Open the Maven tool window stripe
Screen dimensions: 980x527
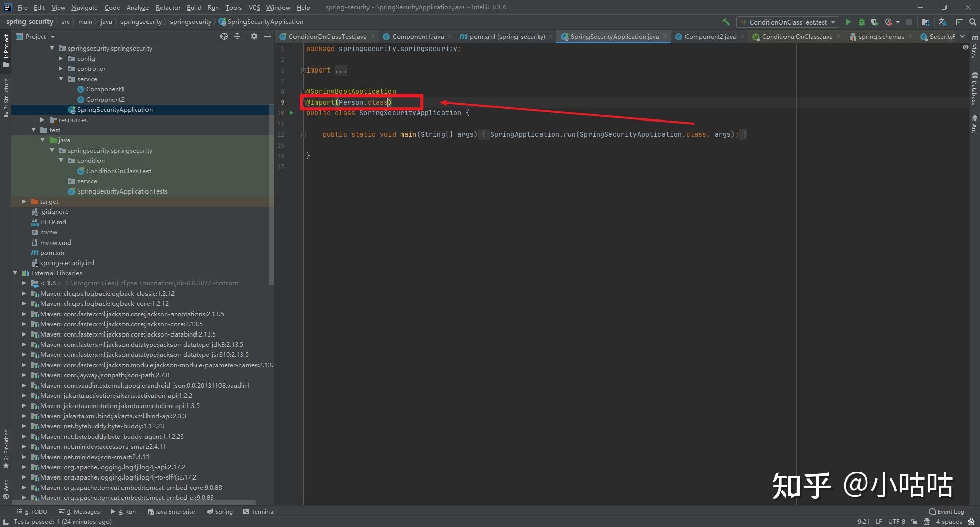click(974, 48)
